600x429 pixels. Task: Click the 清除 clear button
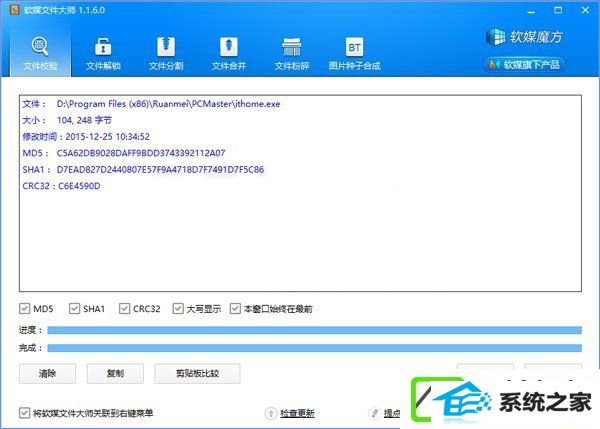coord(47,374)
